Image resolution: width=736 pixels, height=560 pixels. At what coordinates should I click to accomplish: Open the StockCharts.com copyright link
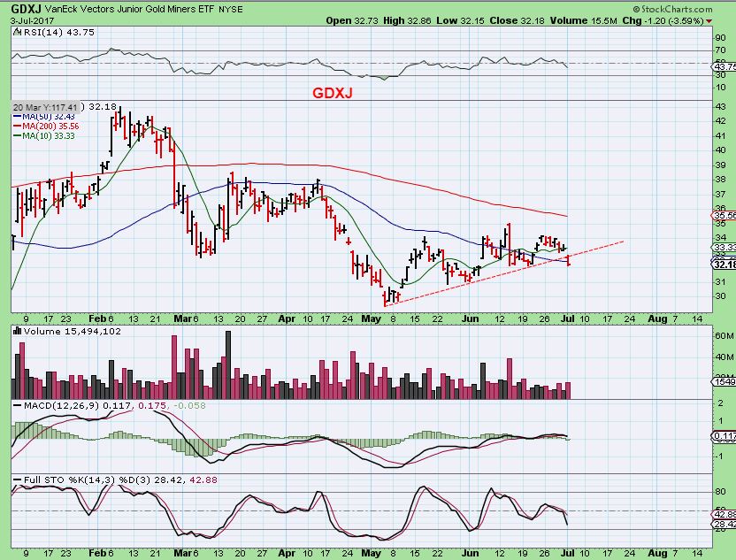[x=672, y=9]
